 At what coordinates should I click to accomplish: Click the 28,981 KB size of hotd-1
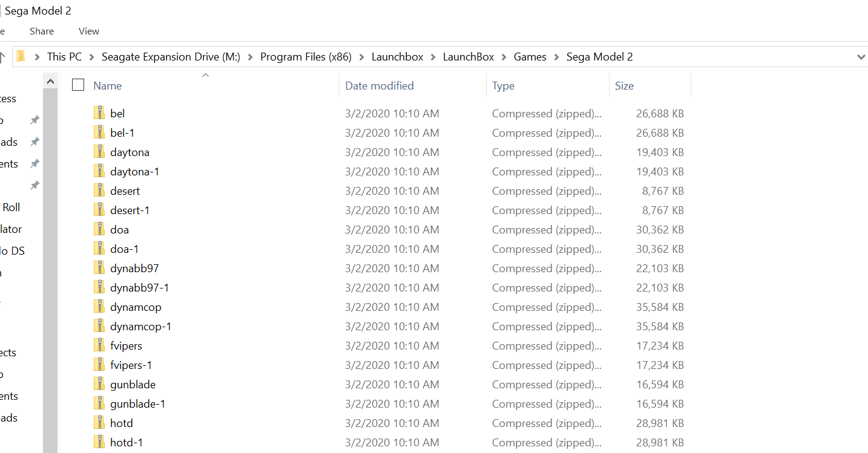[x=660, y=443]
